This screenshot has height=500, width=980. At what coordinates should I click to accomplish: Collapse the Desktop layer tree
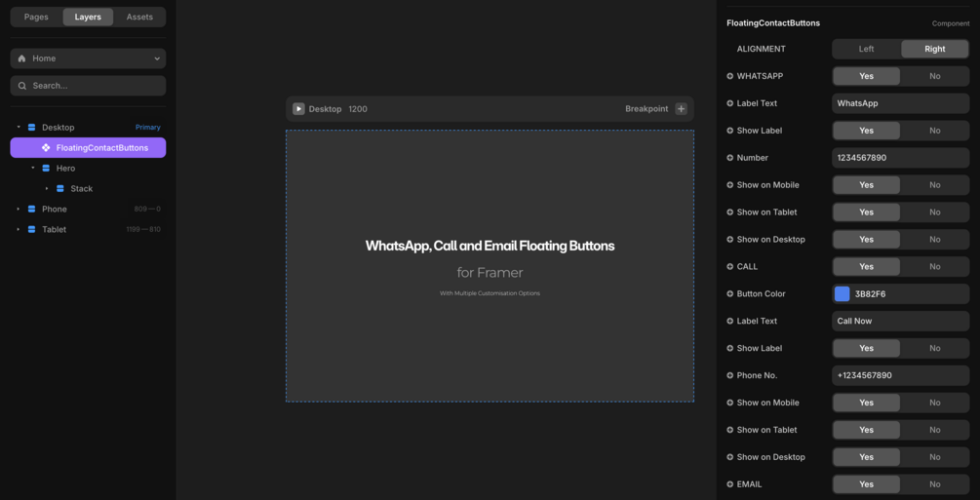click(x=19, y=127)
